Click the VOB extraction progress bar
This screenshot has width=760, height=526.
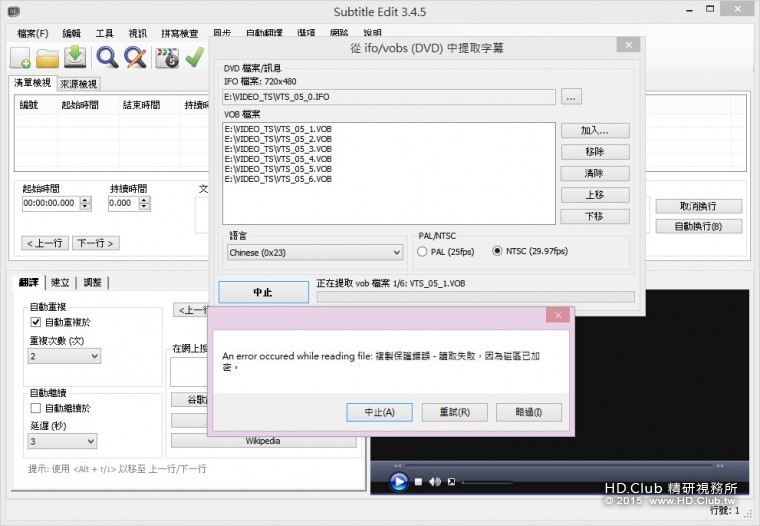click(475, 297)
